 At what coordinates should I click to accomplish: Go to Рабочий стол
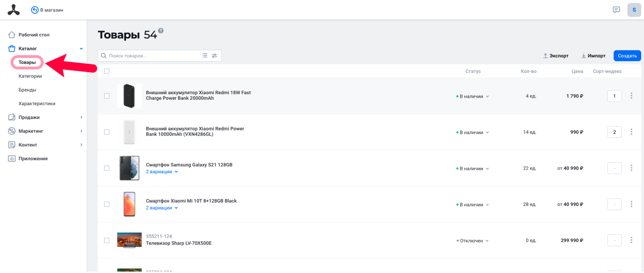point(34,35)
